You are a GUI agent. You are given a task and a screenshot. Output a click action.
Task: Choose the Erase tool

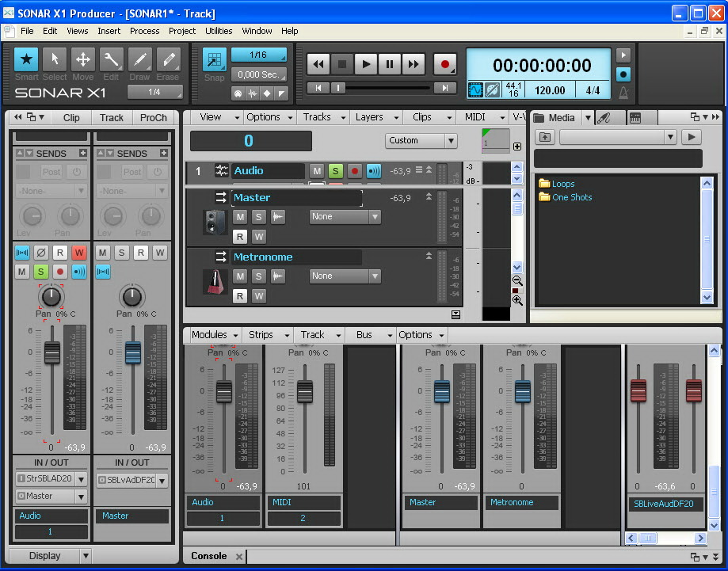(x=168, y=59)
